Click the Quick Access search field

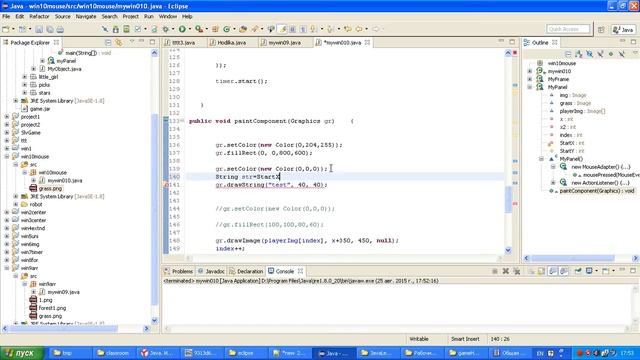[568, 29]
